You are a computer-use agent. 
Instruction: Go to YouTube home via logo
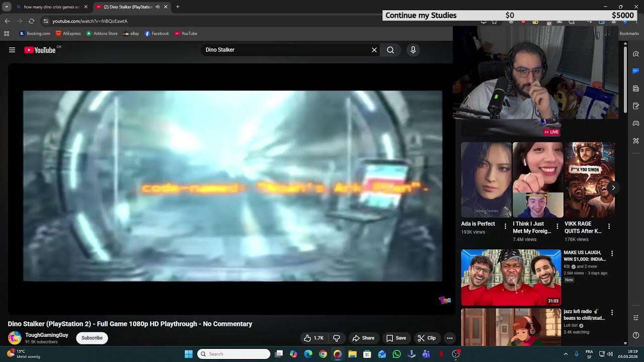[x=40, y=50]
